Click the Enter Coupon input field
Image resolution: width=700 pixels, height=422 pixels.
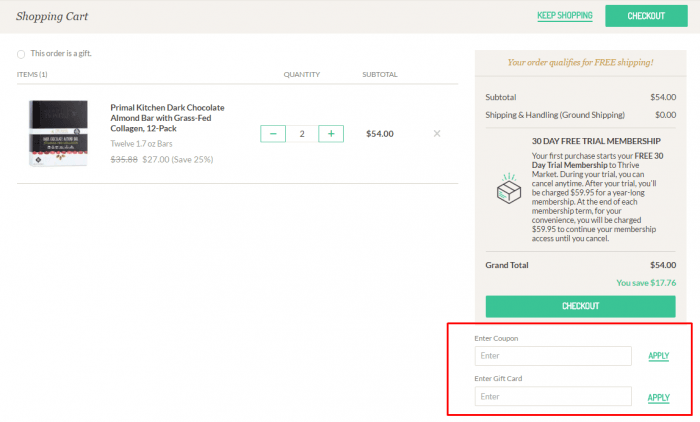pyautogui.click(x=553, y=355)
